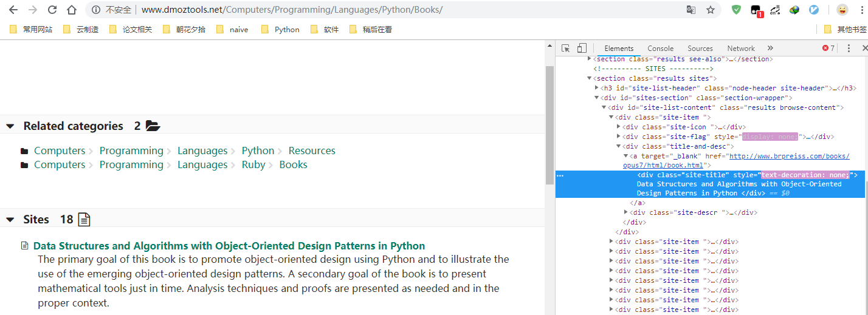
Task: Open the Data Structures and Algorithms book link
Action: [x=229, y=246]
